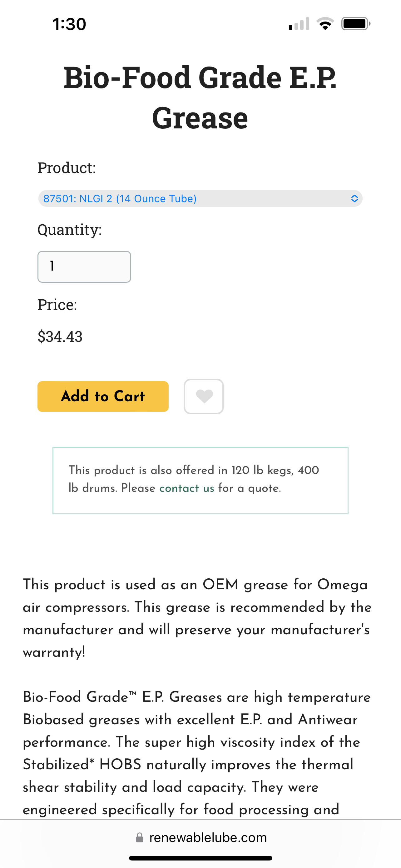Tap the 1:30 clock in status bar

(x=69, y=24)
